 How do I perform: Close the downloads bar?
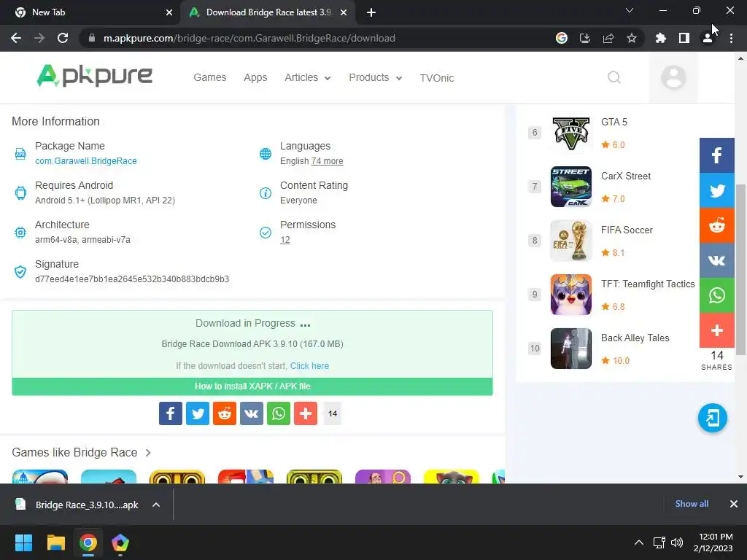[734, 504]
